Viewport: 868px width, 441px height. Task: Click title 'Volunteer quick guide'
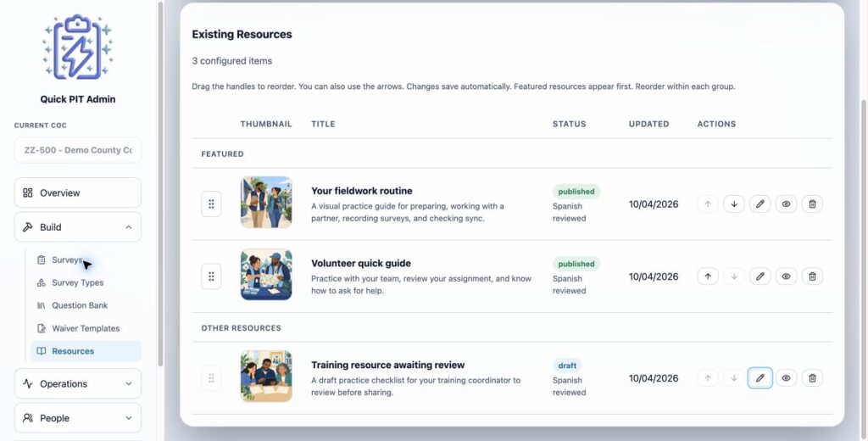[x=361, y=263]
